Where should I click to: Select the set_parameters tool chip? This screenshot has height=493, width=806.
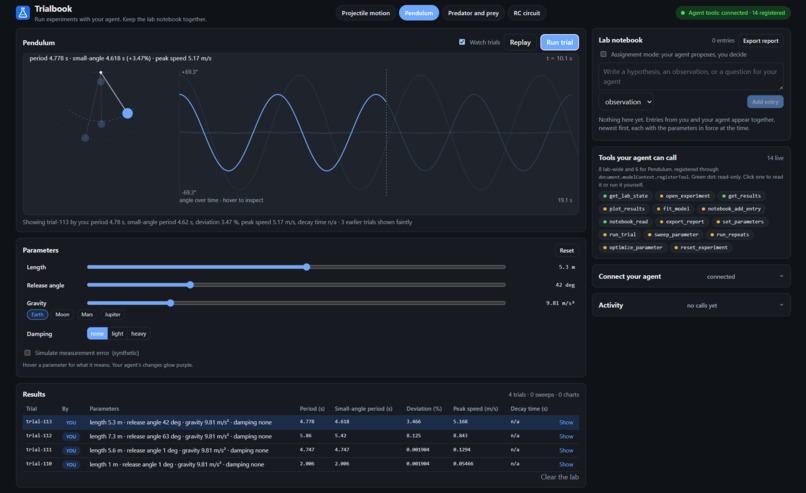740,222
